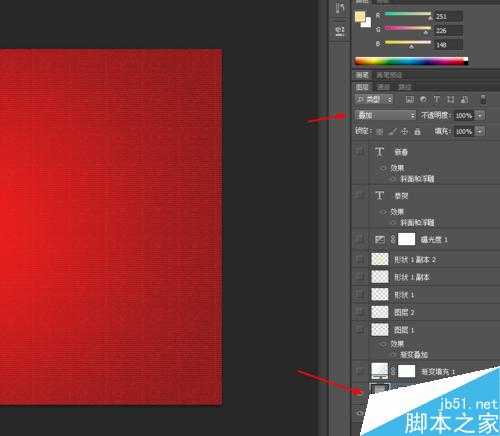Click lock position icon
Image resolution: width=500 pixels, height=436 pixels.
404,132
